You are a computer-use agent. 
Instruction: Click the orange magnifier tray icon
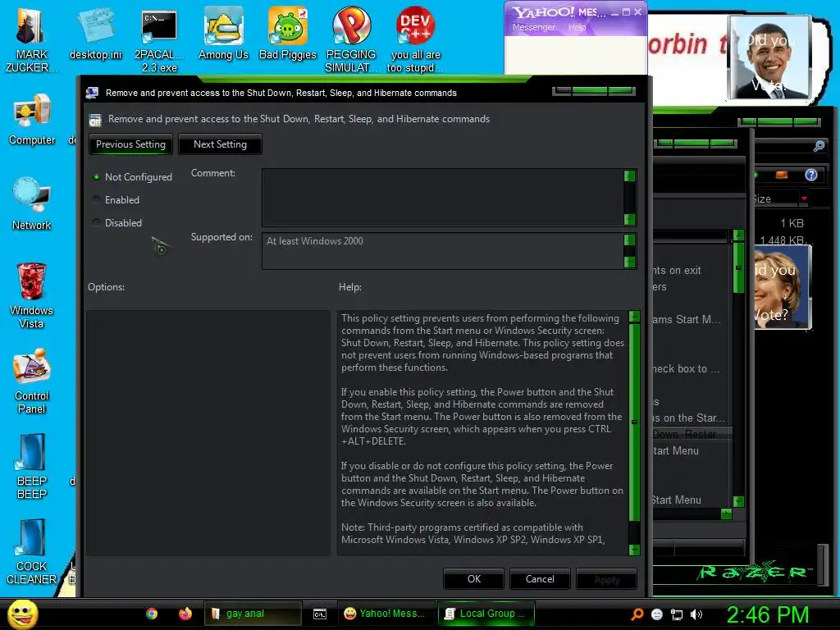click(x=637, y=614)
